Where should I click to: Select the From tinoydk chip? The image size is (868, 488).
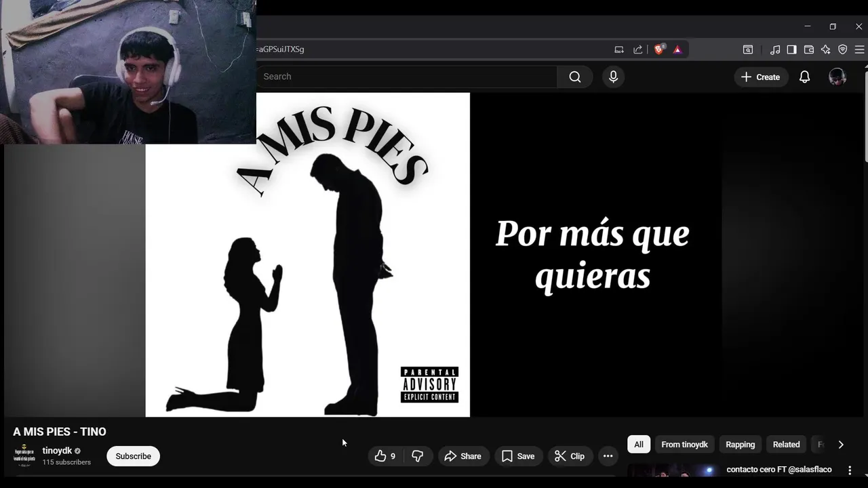point(684,445)
